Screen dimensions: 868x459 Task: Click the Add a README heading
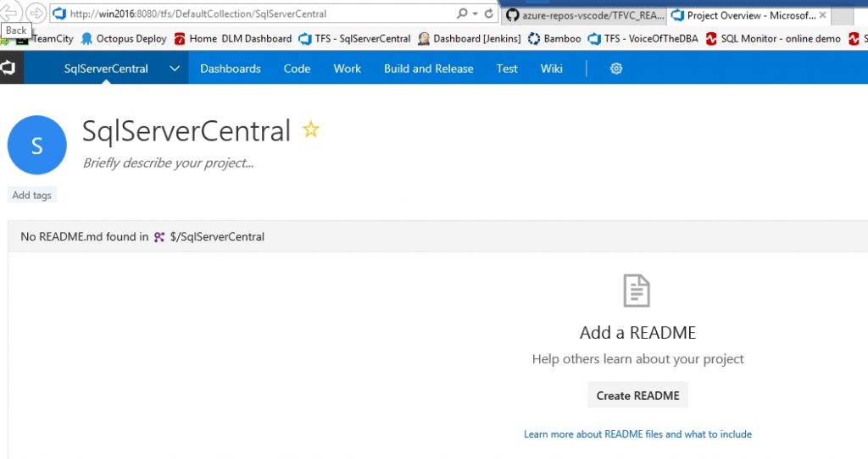(637, 332)
